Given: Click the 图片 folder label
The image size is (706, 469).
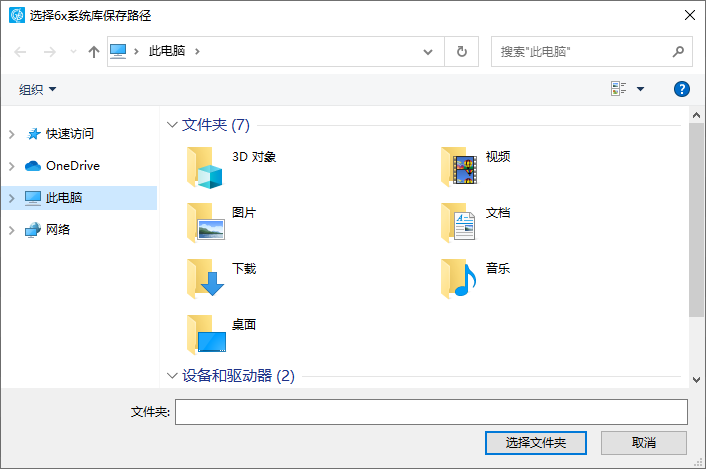Looking at the screenshot, I should 244,212.
